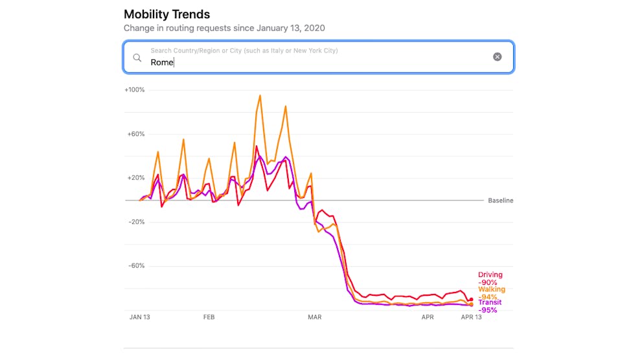Select the MAR axis label
Image resolution: width=644 pixels, height=362 pixels.
(x=315, y=317)
